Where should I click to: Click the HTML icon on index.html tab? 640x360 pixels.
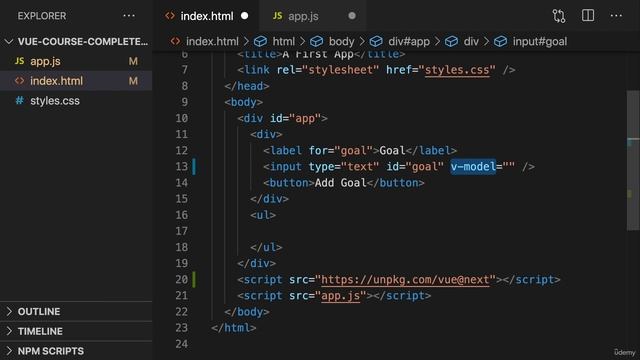[170, 16]
